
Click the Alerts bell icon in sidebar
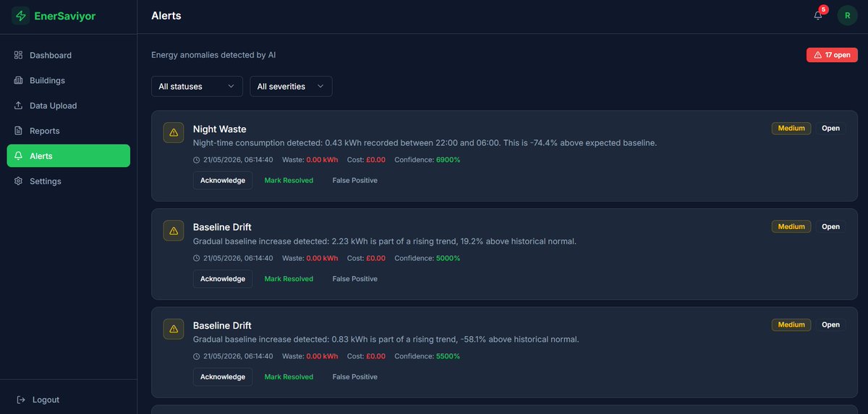pos(19,156)
